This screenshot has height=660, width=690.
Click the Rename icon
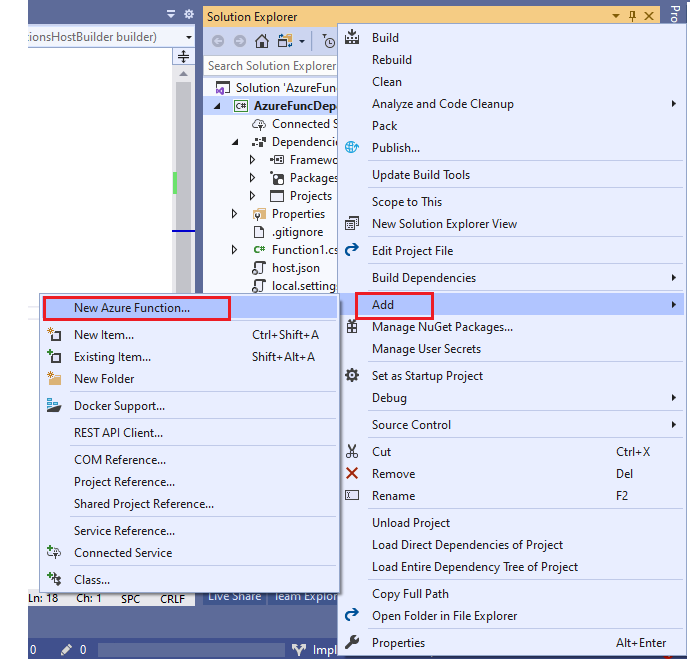(352, 495)
